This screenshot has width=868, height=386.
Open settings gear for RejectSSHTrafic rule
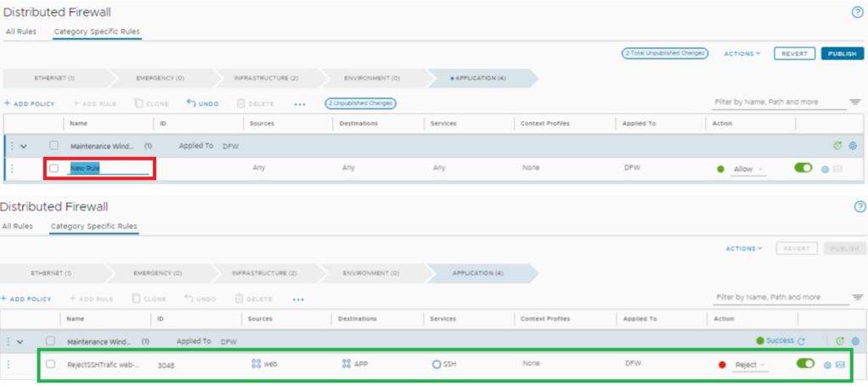tap(825, 364)
